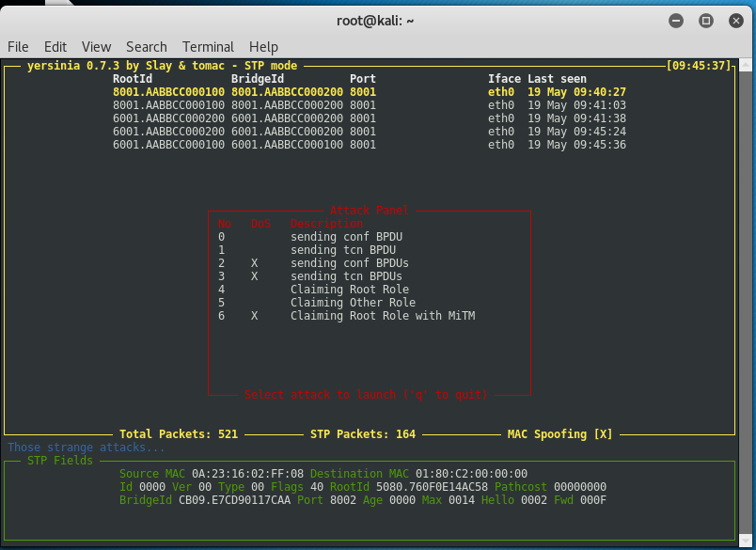Click the scrollbar down arrow
This screenshot has width=756, height=550.
745,540
